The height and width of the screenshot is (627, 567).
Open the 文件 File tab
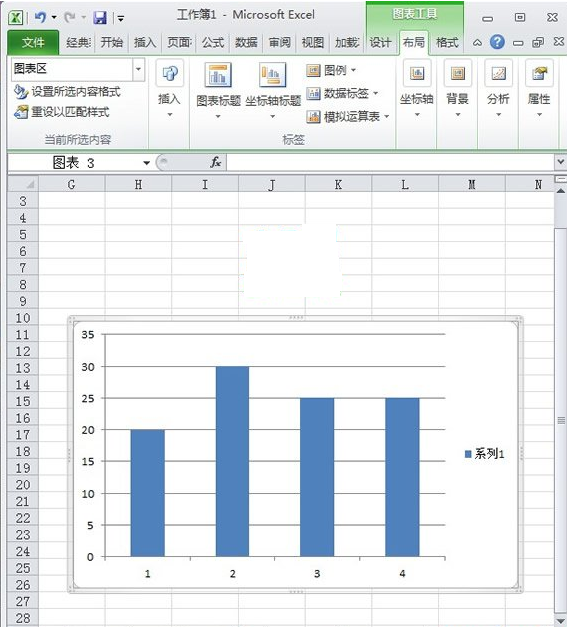pos(33,42)
